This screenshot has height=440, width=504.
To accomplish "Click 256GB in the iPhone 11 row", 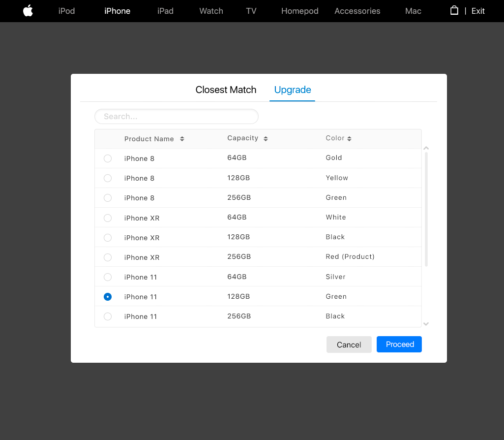I will (239, 316).
